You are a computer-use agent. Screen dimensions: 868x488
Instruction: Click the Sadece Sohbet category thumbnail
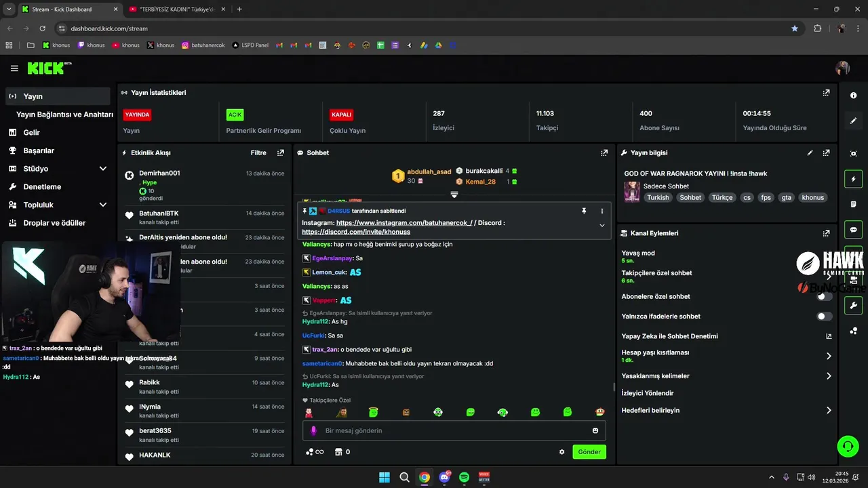coord(632,191)
